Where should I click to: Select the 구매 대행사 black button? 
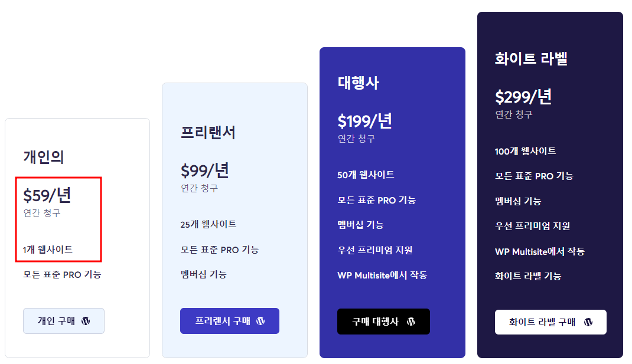point(383,322)
